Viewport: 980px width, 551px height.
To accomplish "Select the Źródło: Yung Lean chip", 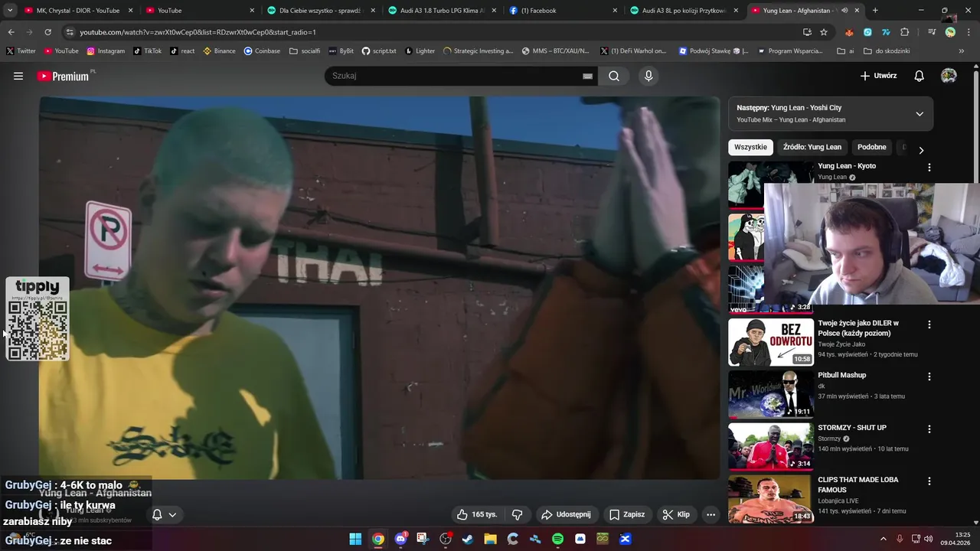I will click(812, 147).
